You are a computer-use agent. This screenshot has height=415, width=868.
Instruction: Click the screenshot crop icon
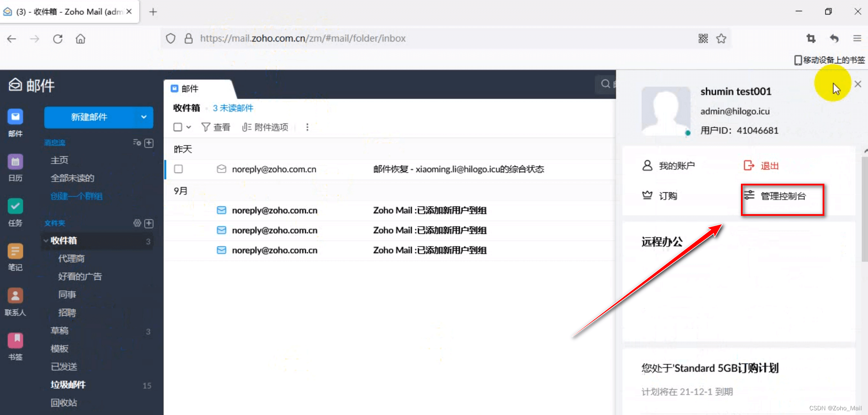click(811, 39)
